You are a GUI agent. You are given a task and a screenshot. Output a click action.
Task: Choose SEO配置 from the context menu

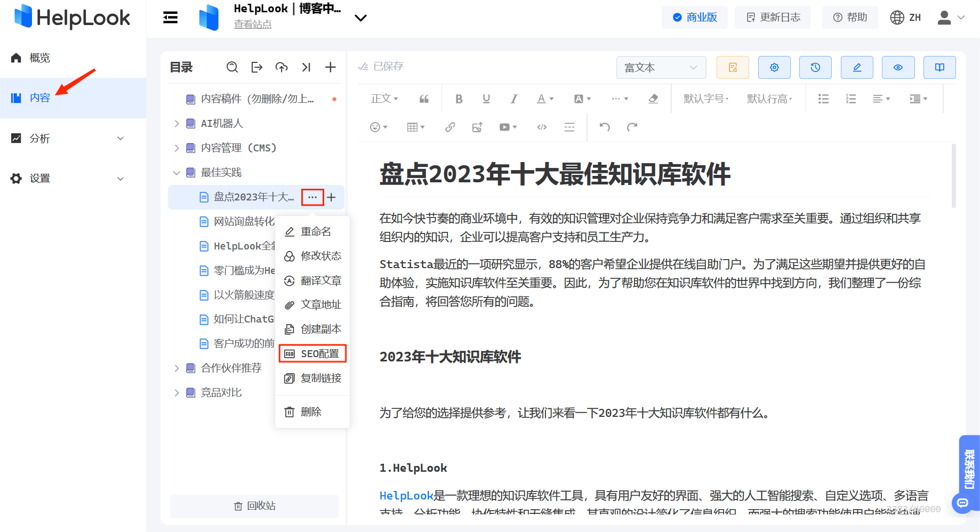tap(312, 353)
